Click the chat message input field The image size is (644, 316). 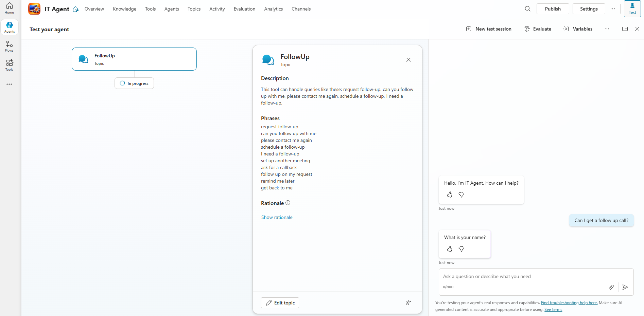click(523, 277)
